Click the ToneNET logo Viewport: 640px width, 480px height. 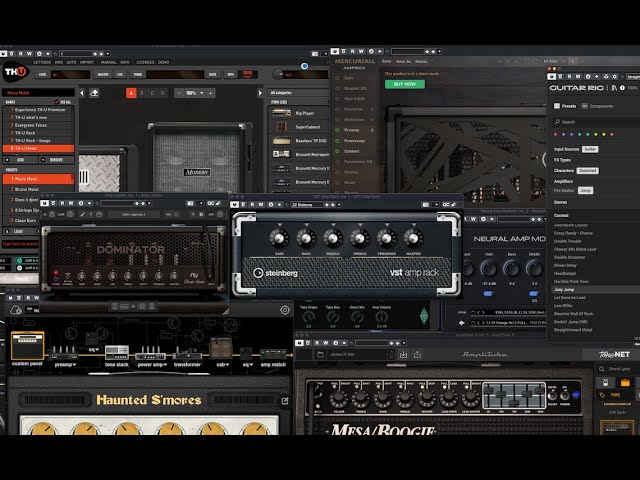[x=614, y=354]
